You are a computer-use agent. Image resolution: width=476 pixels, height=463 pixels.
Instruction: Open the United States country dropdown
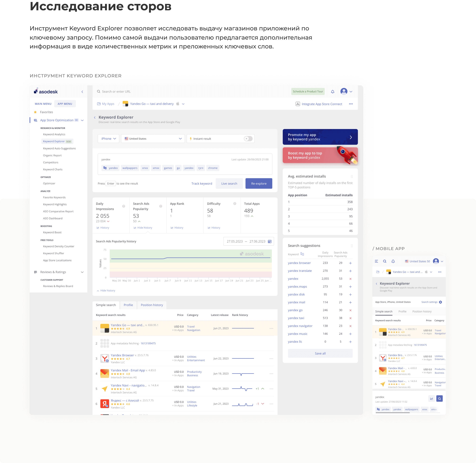[x=153, y=139]
